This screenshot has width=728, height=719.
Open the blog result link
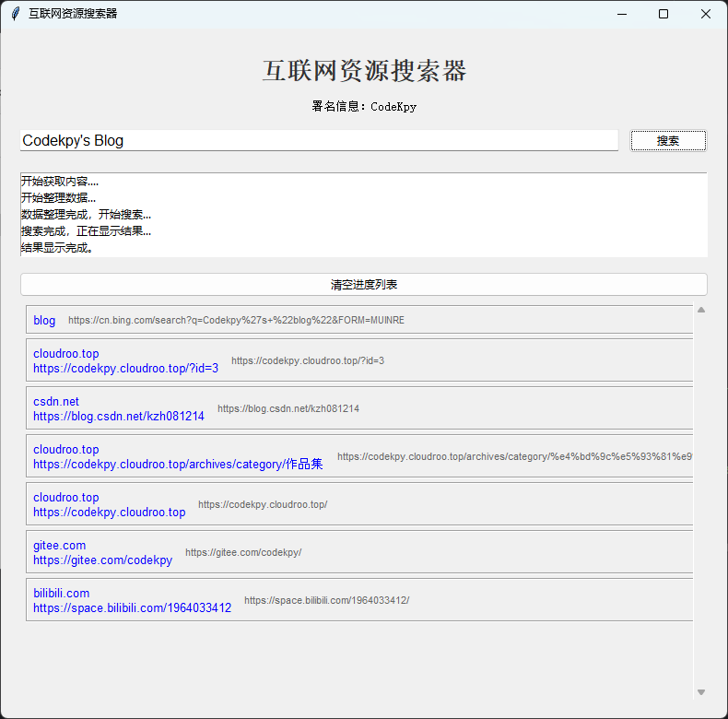pos(44,320)
